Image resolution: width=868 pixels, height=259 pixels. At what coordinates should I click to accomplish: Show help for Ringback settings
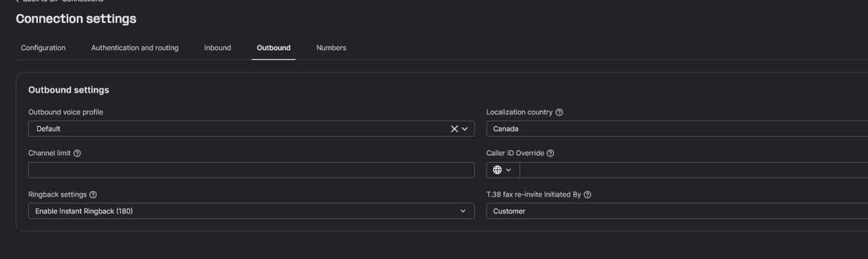pyautogui.click(x=93, y=195)
